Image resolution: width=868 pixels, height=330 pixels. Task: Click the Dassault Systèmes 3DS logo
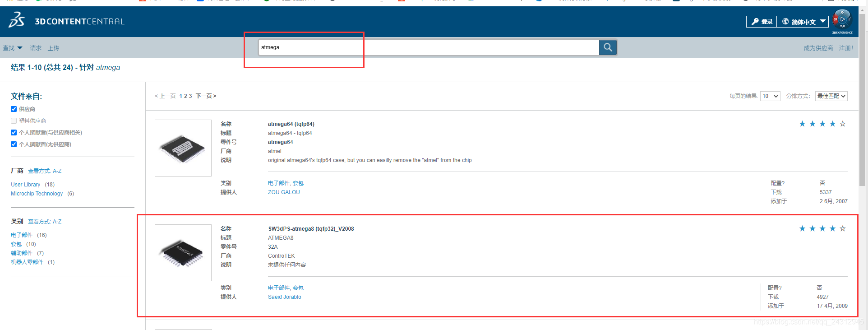click(16, 20)
